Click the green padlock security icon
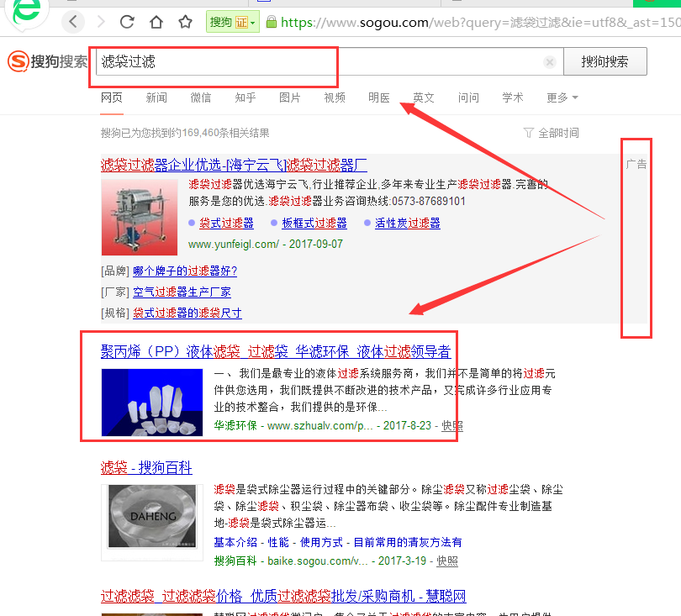The height and width of the screenshot is (616, 681). pyautogui.click(x=271, y=23)
